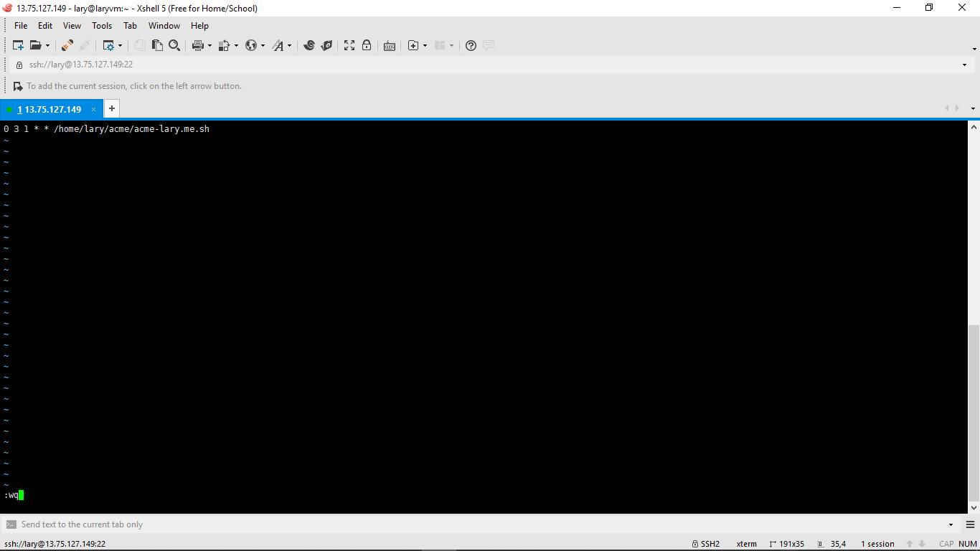This screenshot has width=980, height=551.
Task: Click the Reconnect icon in toolbar
Action: pyautogui.click(x=85, y=45)
